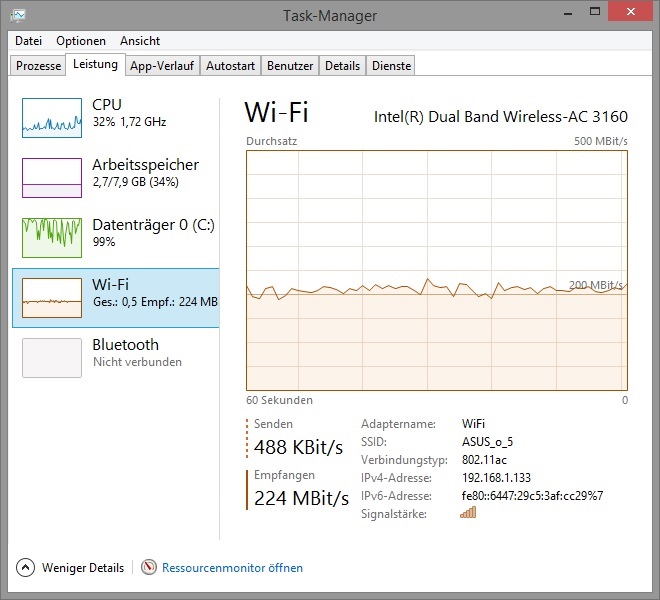
Task: Select the Wi-Fi entry in sidebar
Action: coord(116,297)
